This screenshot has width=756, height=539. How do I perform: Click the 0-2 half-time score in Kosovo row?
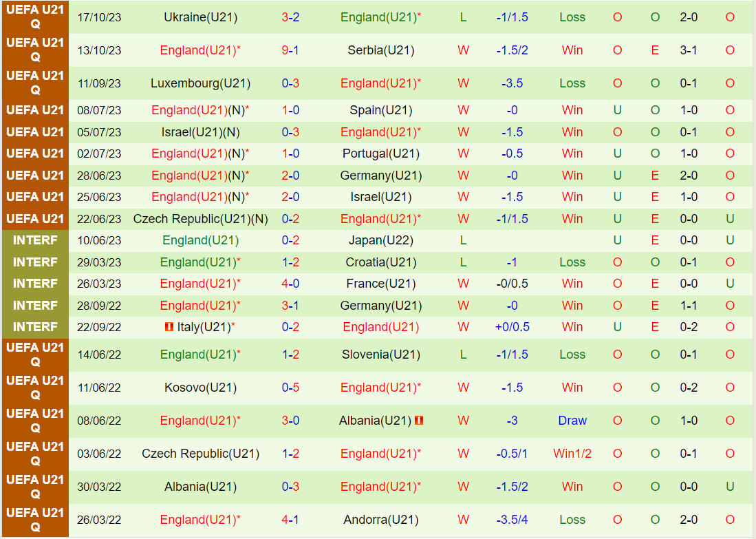click(689, 388)
